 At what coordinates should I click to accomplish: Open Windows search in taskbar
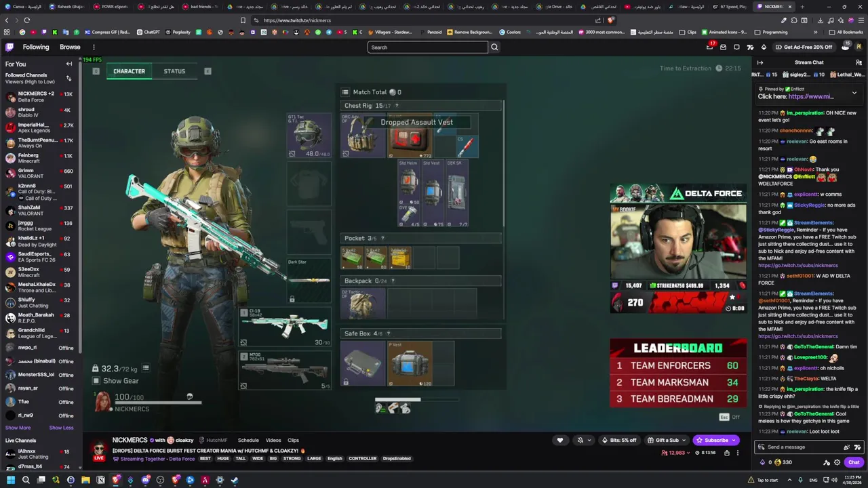coord(26,480)
